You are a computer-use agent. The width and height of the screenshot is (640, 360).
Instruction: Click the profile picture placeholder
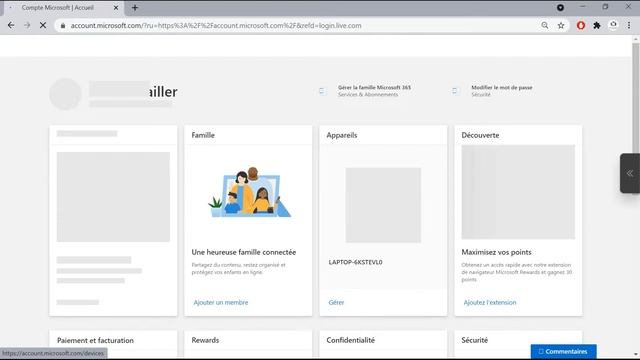65,94
